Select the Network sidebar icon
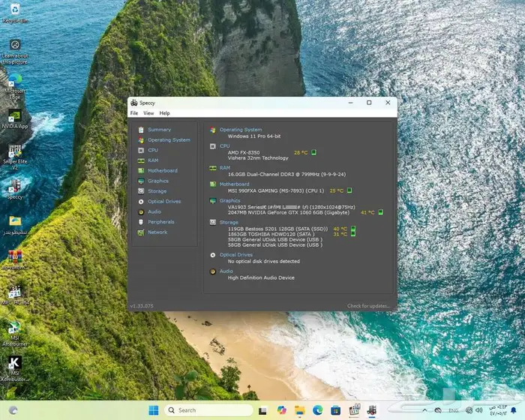The image size is (525, 420). pos(140,232)
